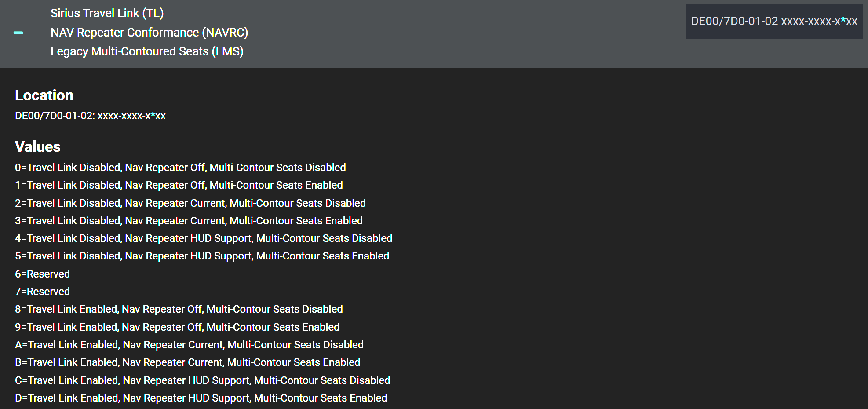This screenshot has width=868, height=409.
Task: Select value 1 Multi-Contour Seats Enabled line
Action: click(179, 185)
